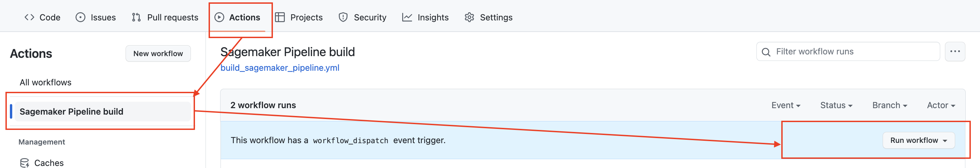Click the Caches database icon
The width and height of the screenshot is (980, 168).
(x=24, y=163)
